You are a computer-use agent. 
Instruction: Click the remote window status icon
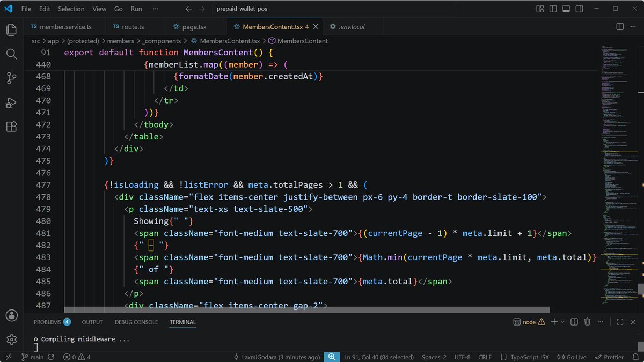click(x=8, y=357)
